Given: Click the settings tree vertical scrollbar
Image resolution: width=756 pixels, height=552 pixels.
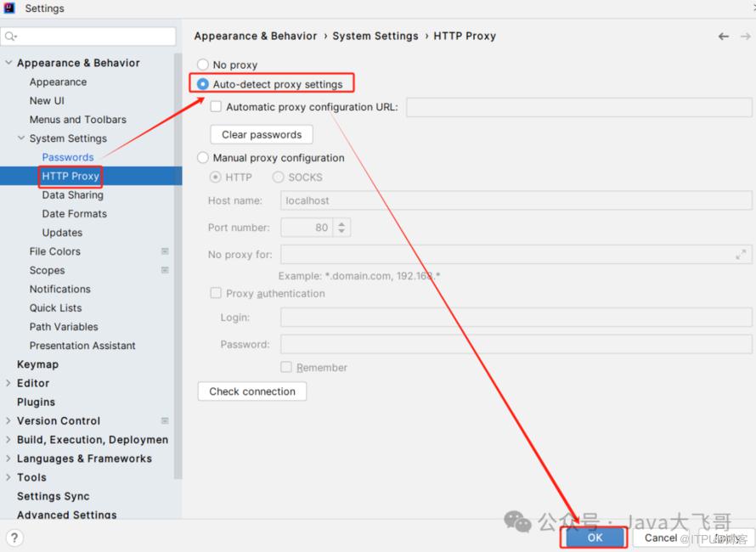Looking at the screenshot, I should pos(178,265).
